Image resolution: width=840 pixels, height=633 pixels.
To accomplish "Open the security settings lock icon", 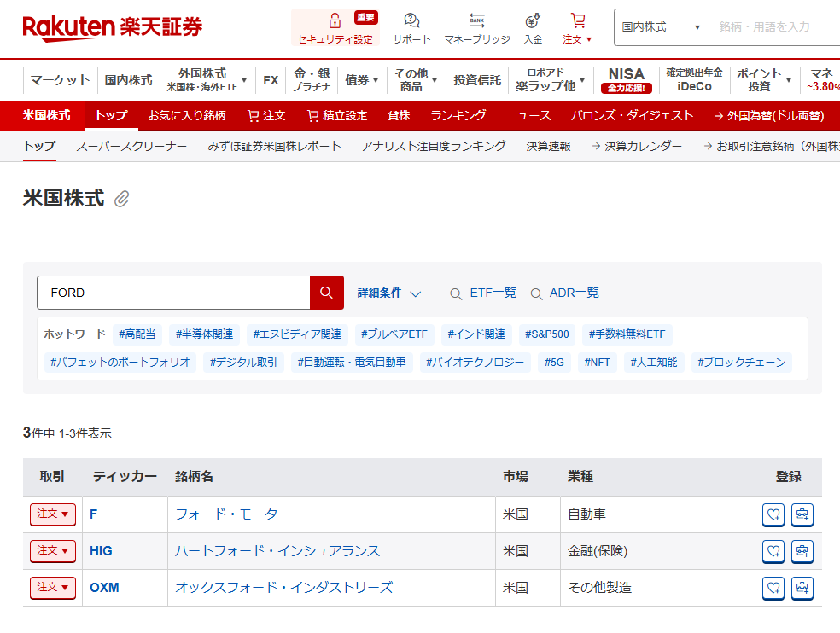I will (335, 20).
